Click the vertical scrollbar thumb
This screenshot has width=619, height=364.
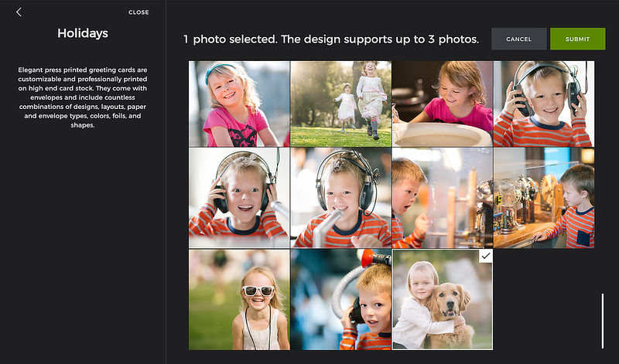[603, 321]
